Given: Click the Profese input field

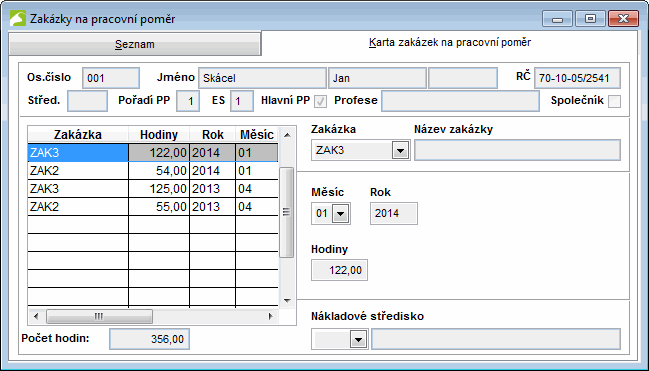Looking at the screenshot, I should pos(460,101).
